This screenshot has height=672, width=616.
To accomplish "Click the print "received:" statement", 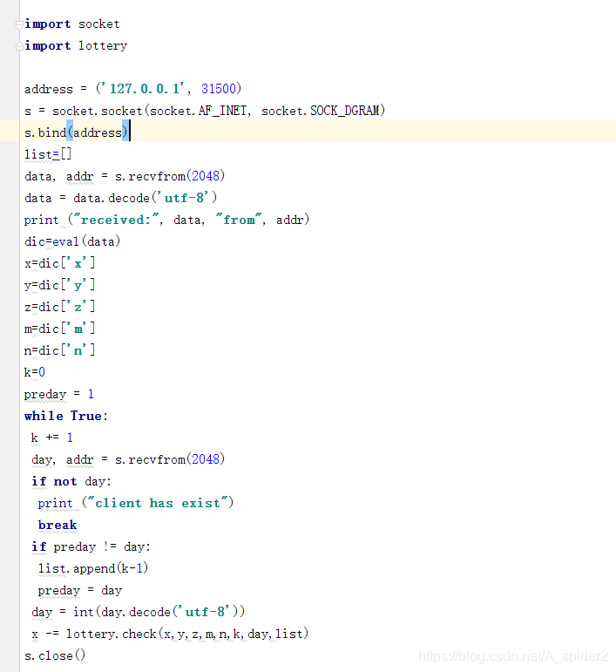I will tap(166, 220).
